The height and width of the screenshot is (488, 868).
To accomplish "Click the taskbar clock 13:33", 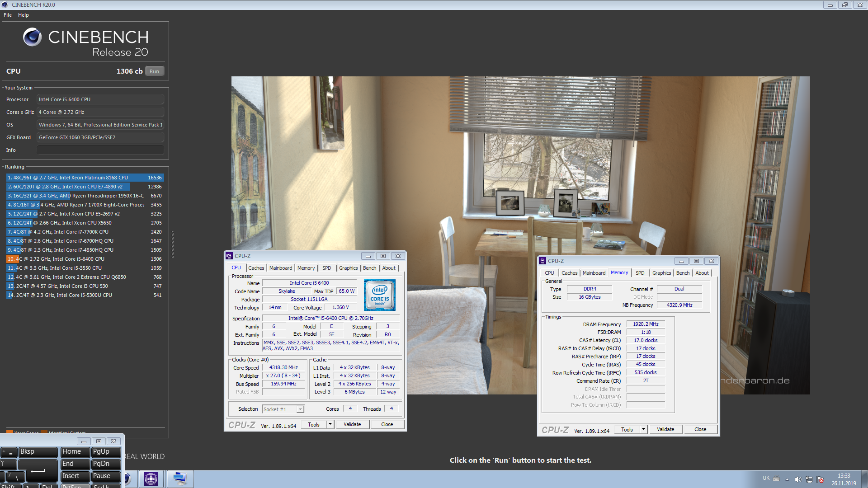I will point(844,476).
